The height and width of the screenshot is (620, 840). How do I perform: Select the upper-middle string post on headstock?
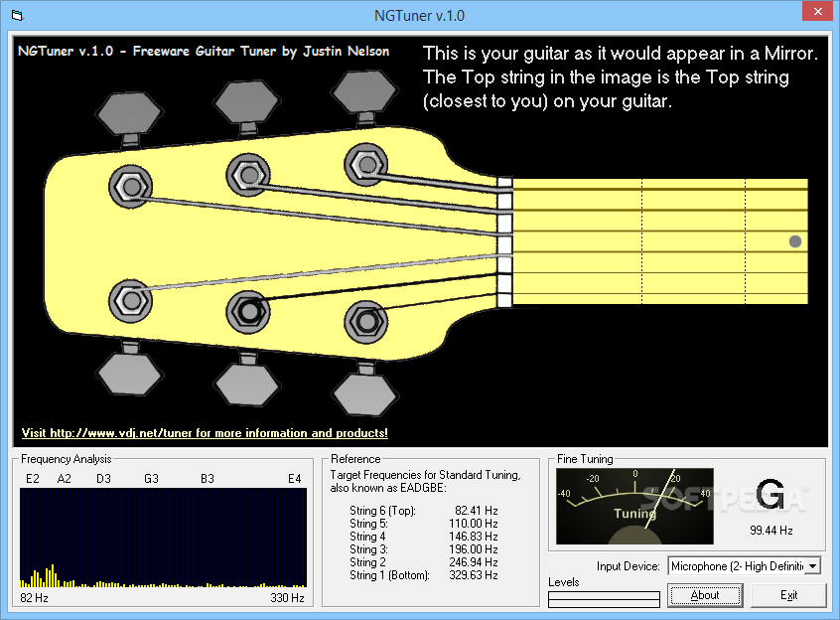(248, 175)
